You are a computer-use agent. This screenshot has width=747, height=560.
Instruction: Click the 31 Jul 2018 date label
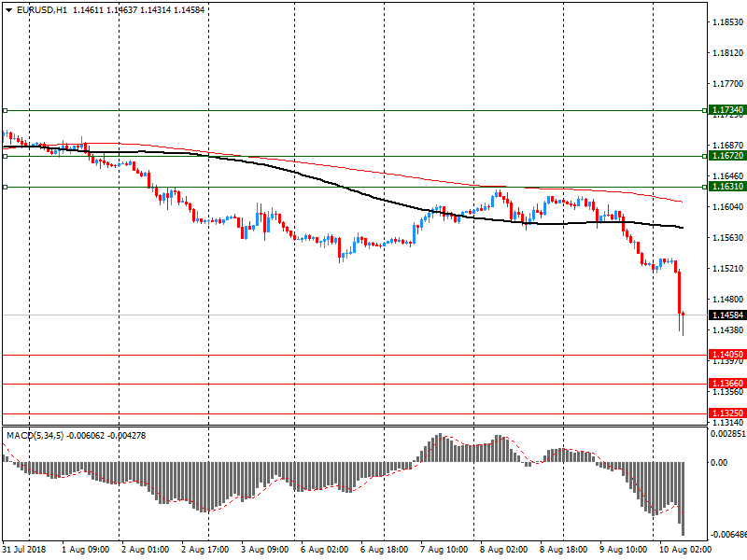24,550
